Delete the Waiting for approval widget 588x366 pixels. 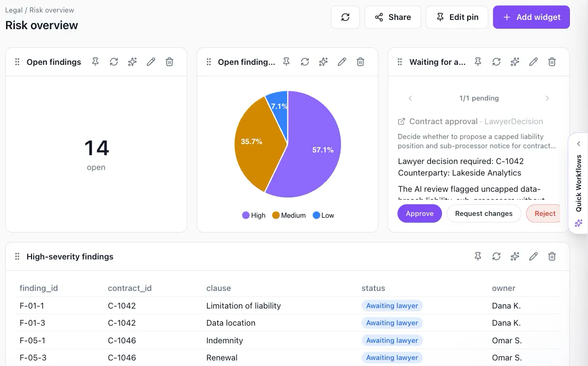click(552, 62)
